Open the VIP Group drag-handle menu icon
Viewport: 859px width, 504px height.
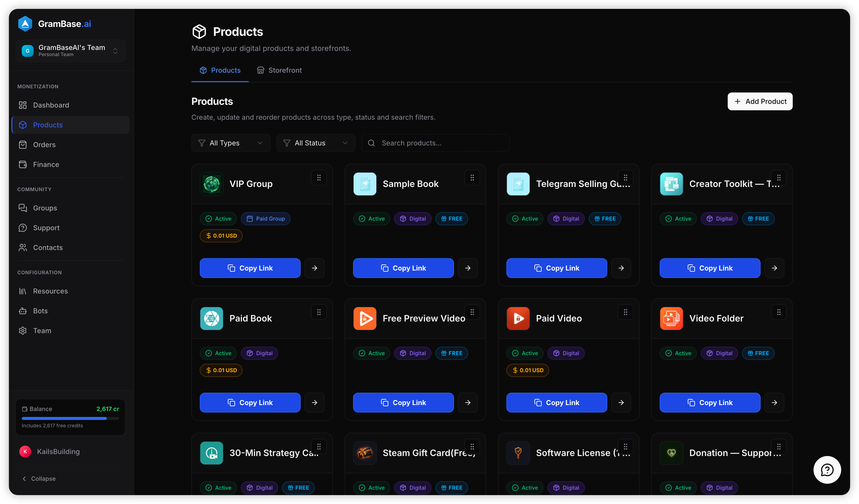319,178
